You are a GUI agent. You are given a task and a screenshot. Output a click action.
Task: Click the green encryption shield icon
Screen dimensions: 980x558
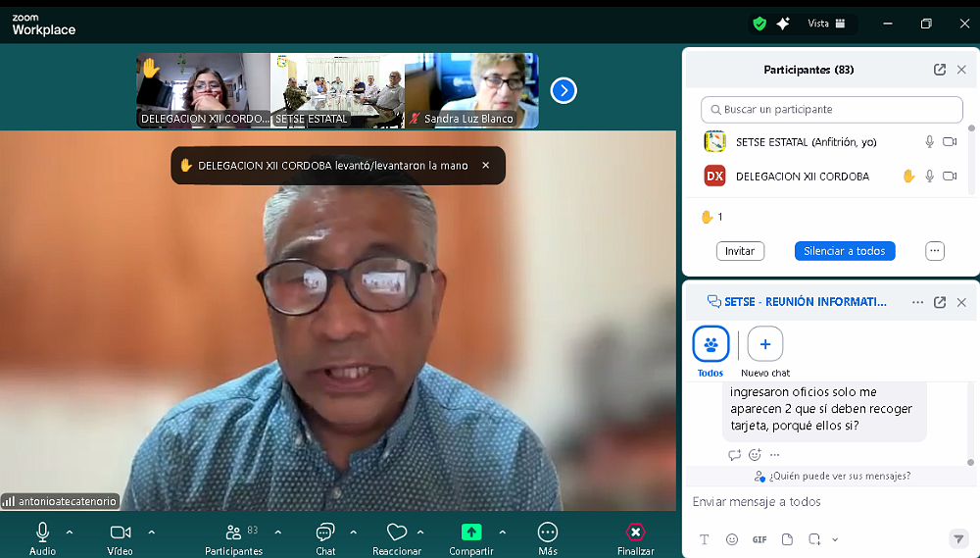coord(759,24)
